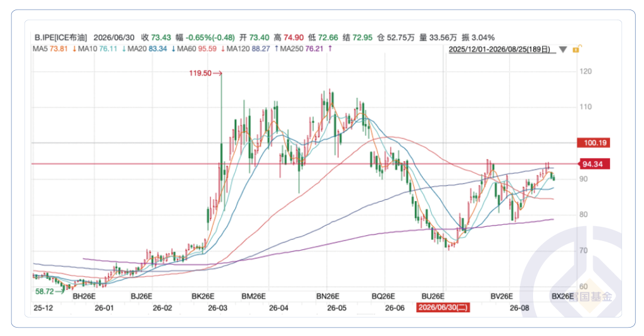Open the date range dropdown triangle
The image size is (644, 336).
[x=563, y=50]
